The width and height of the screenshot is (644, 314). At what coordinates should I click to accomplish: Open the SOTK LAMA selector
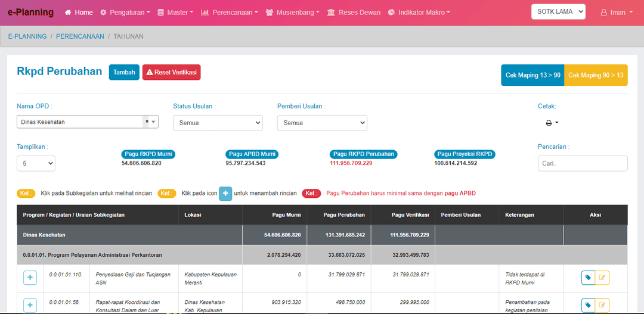click(x=558, y=12)
